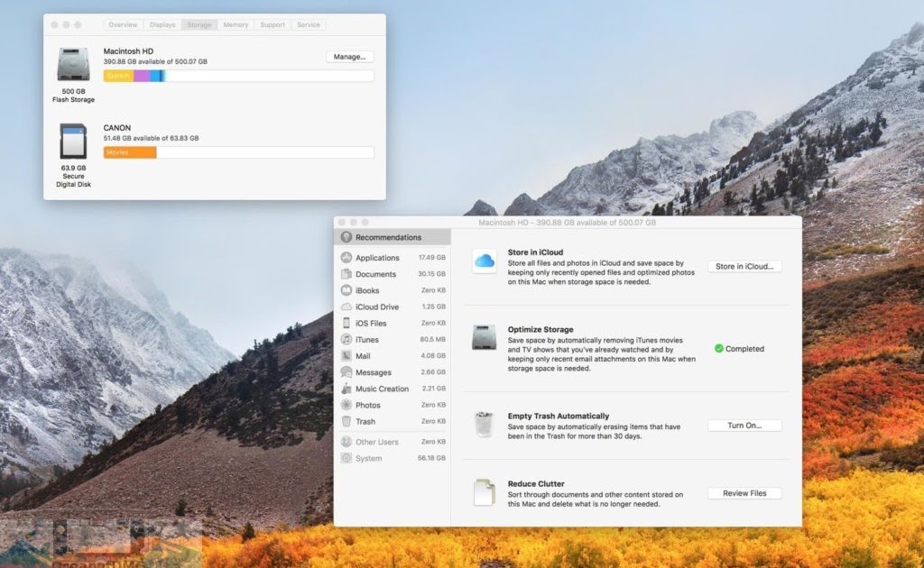Click the 63.9 GB Secure Digital Disk label

point(73,176)
